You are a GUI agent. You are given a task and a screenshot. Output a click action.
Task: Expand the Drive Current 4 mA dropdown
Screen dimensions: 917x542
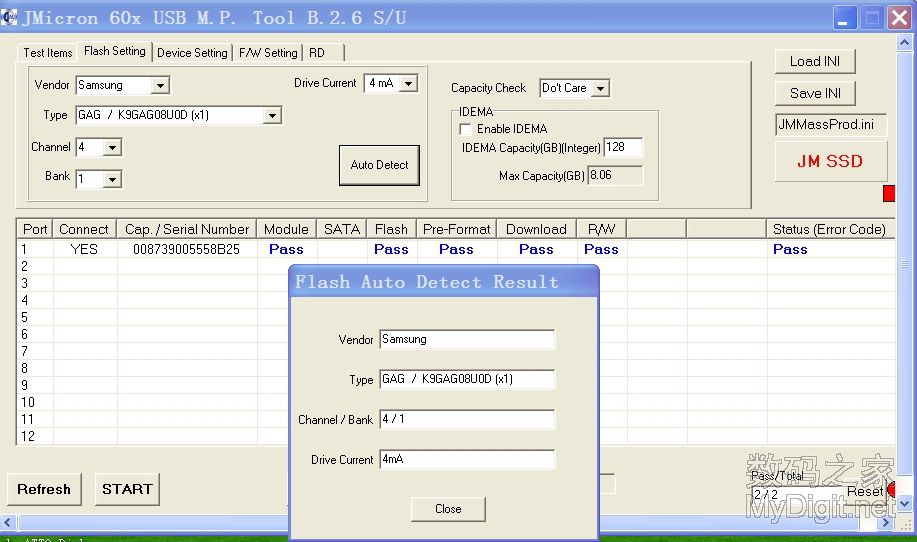click(409, 84)
